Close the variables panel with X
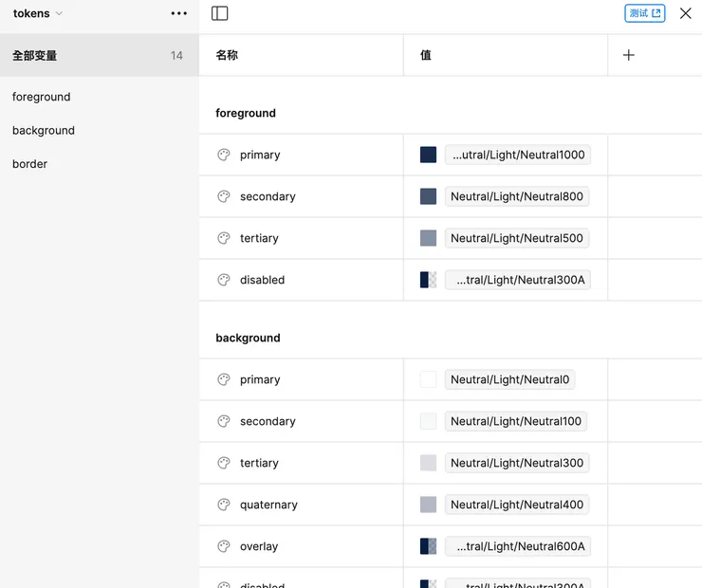Viewport: 702px width, 588px height. [x=685, y=13]
